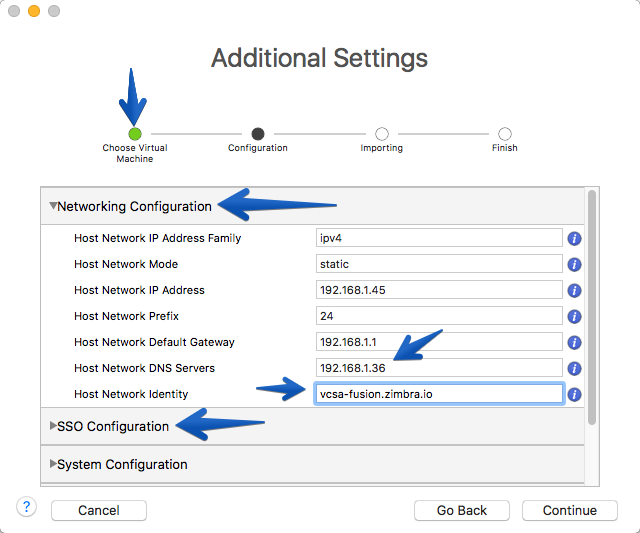Click the Host Network Mode field

(439, 264)
